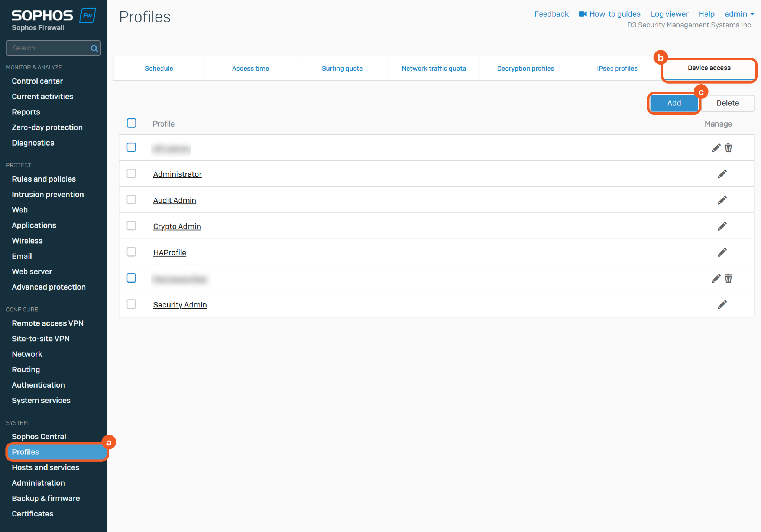Edit Security Admin with pencil icon
761x532 pixels.
point(722,304)
